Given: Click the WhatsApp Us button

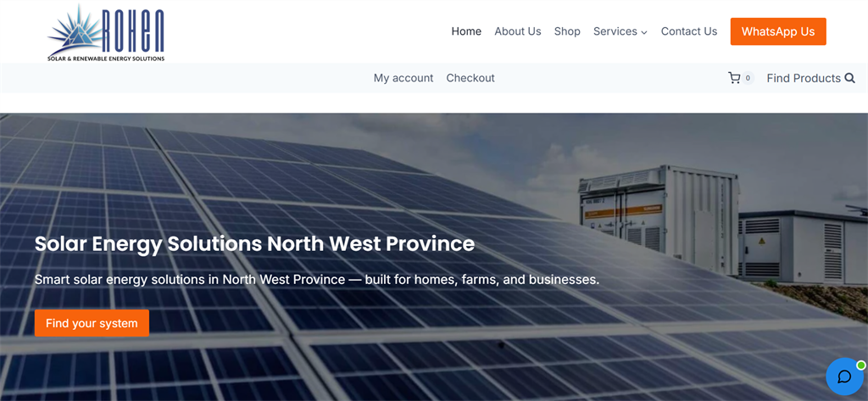Looking at the screenshot, I should click(778, 31).
